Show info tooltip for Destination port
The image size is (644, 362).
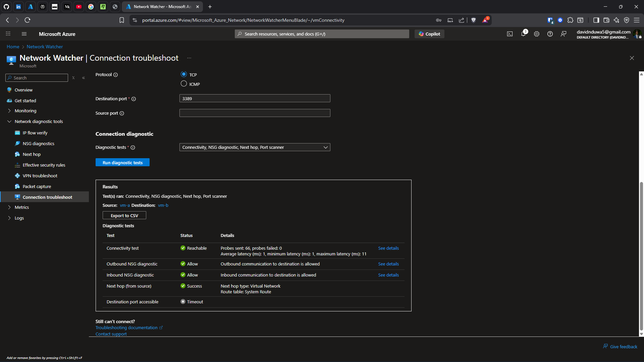coord(134,99)
